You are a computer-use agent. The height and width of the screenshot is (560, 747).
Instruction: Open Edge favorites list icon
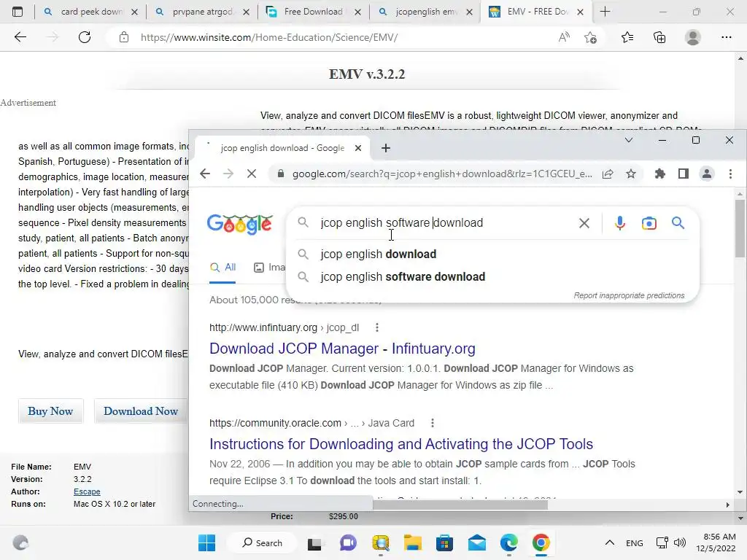coord(627,37)
